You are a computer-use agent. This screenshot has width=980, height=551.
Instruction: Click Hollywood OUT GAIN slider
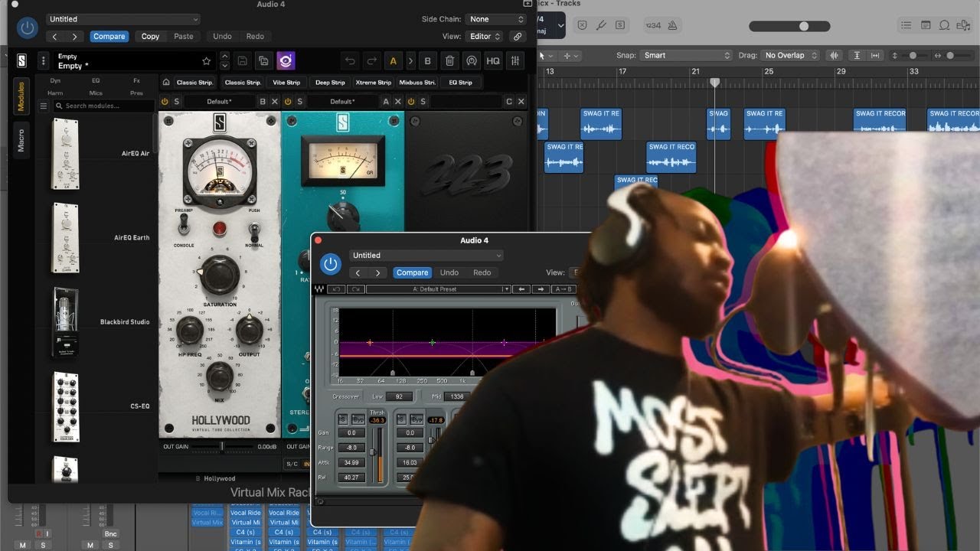[x=222, y=446]
